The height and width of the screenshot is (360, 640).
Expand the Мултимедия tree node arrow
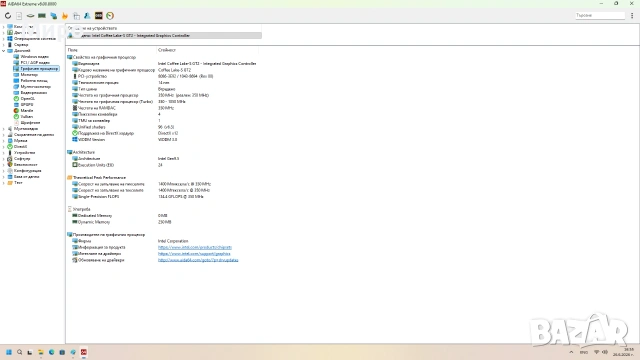pos(4,129)
